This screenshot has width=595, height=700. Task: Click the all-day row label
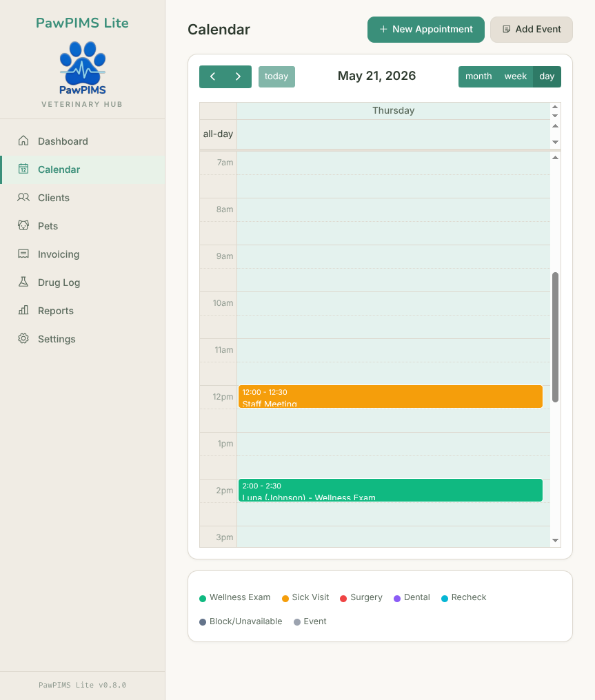[x=218, y=134]
